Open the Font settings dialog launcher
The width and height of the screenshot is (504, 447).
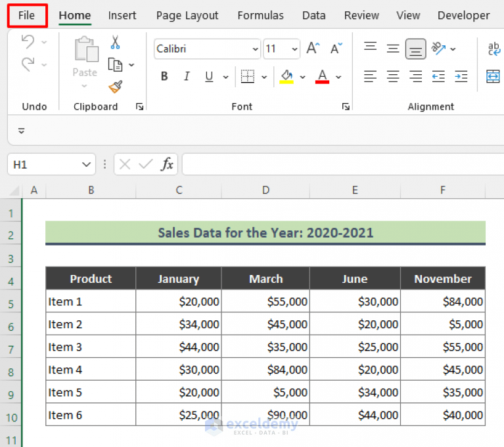pyautogui.click(x=346, y=106)
